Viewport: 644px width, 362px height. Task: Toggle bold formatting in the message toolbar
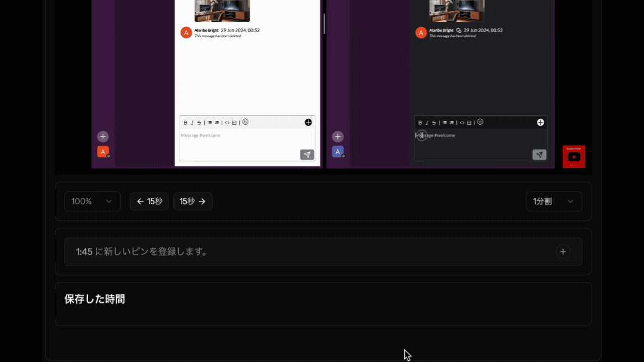pos(185,122)
